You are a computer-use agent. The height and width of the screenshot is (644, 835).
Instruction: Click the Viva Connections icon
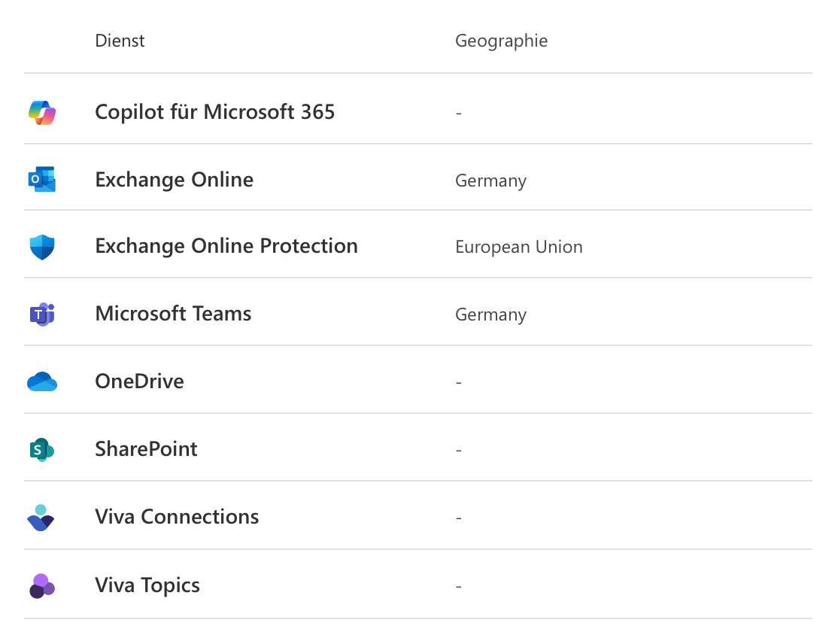[x=41, y=518]
